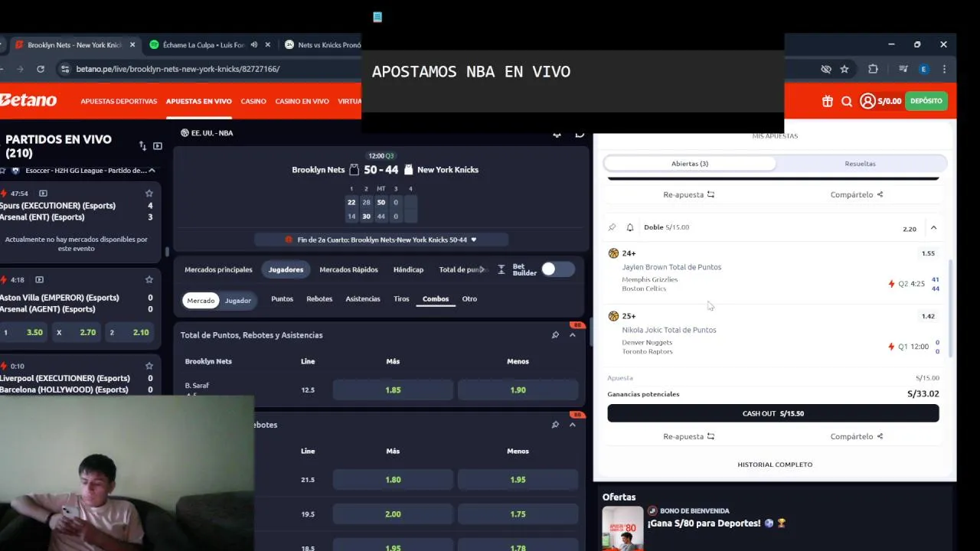Select Mercados principales tab
The image size is (980, 551).
coord(218,269)
